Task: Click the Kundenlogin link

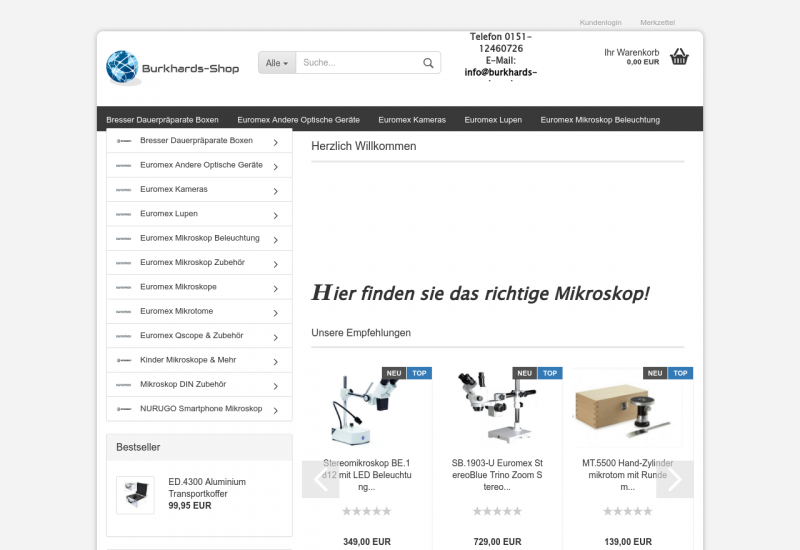Action: tap(600, 22)
